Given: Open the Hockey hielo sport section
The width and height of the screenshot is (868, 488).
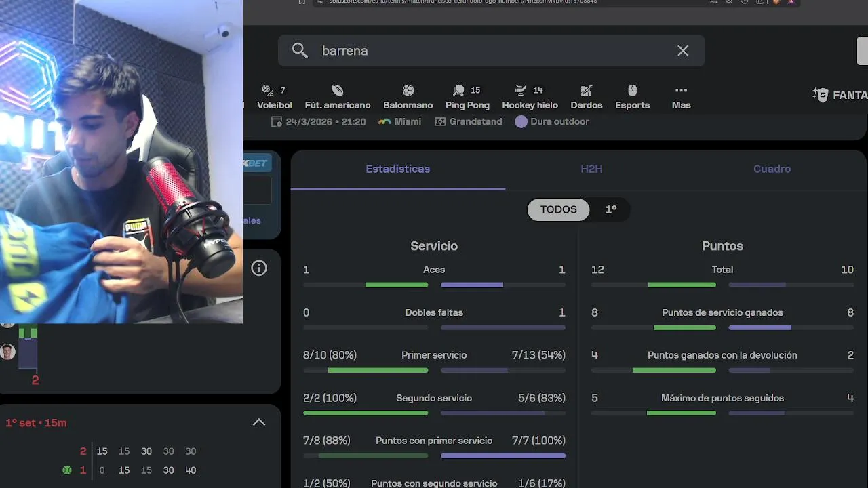Looking at the screenshot, I should pyautogui.click(x=530, y=98).
